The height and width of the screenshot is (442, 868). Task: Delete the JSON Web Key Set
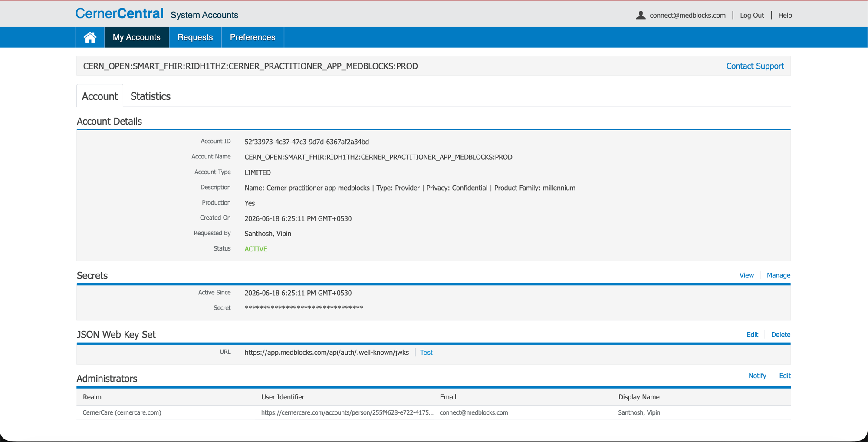click(x=780, y=335)
